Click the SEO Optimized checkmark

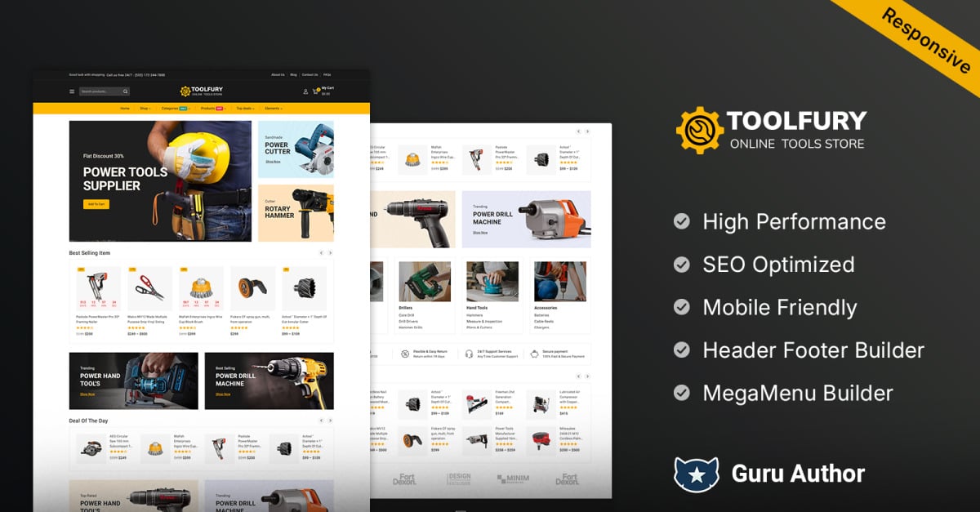point(681,265)
